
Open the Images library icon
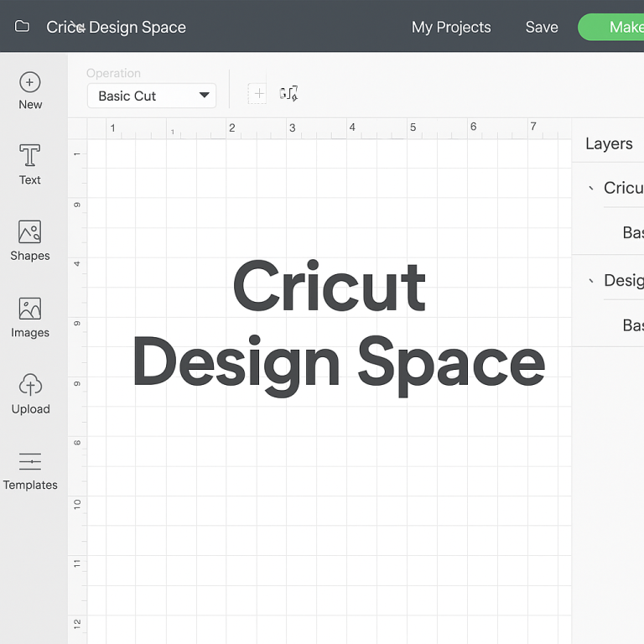(30, 309)
